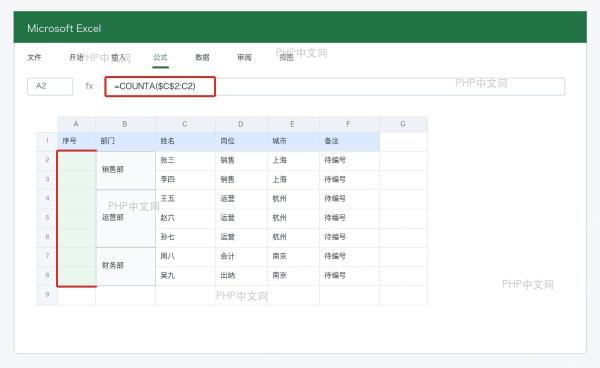Image resolution: width=600 pixels, height=368 pixels.
Task: Click the 待编号 cell in 赵六's row
Action: (349, 218)
